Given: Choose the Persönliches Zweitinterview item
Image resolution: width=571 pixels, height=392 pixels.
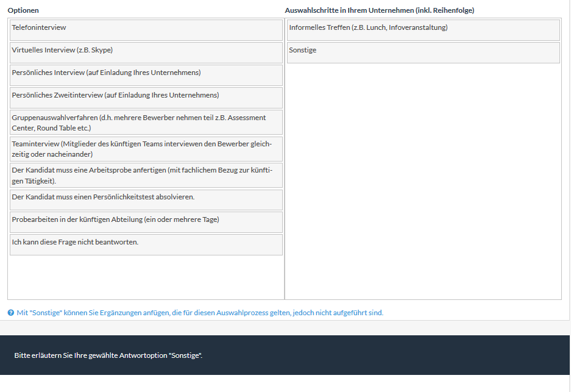Looking at the screenshot, I should pos(146,98).
